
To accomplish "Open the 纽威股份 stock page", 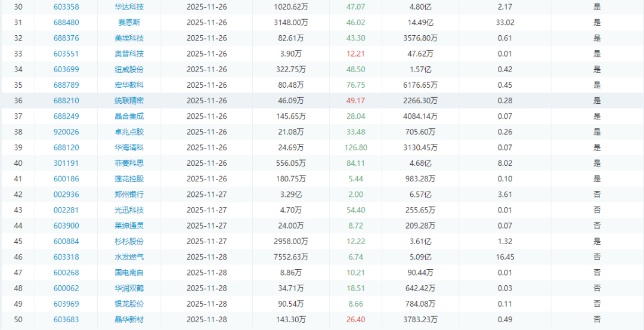I will pyautogui.click(x=129, y=69).
